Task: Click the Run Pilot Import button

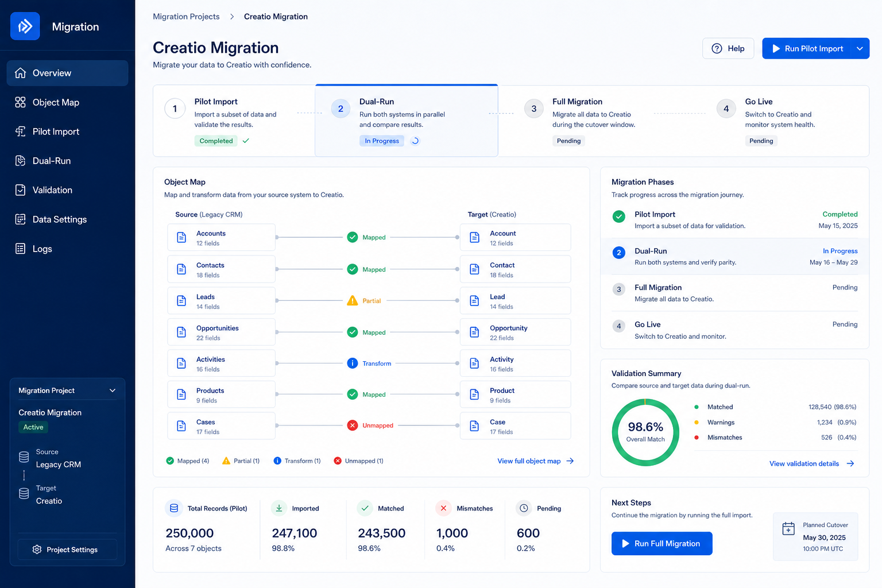Action: click(x=807, y=49)
